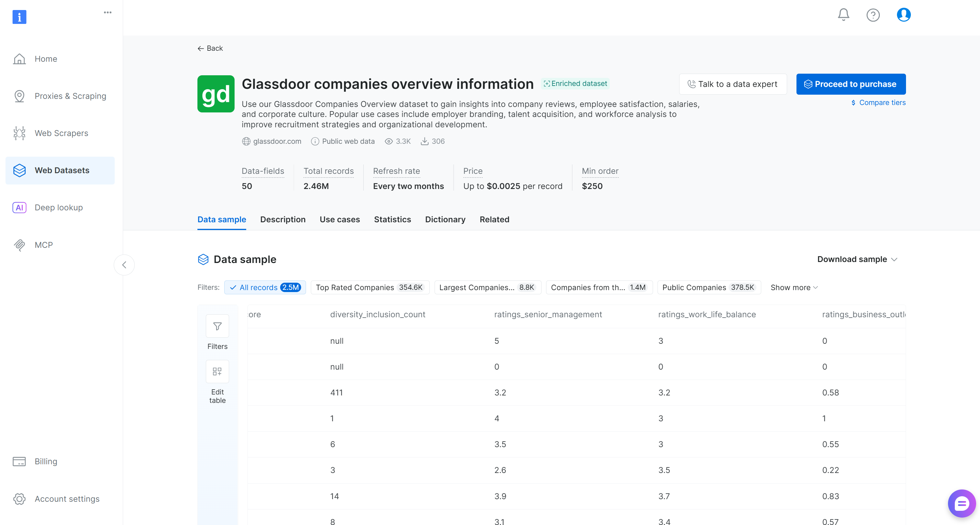Switch to the Description tab
This screenshot has height=525, width=980.
click(283, 219)
